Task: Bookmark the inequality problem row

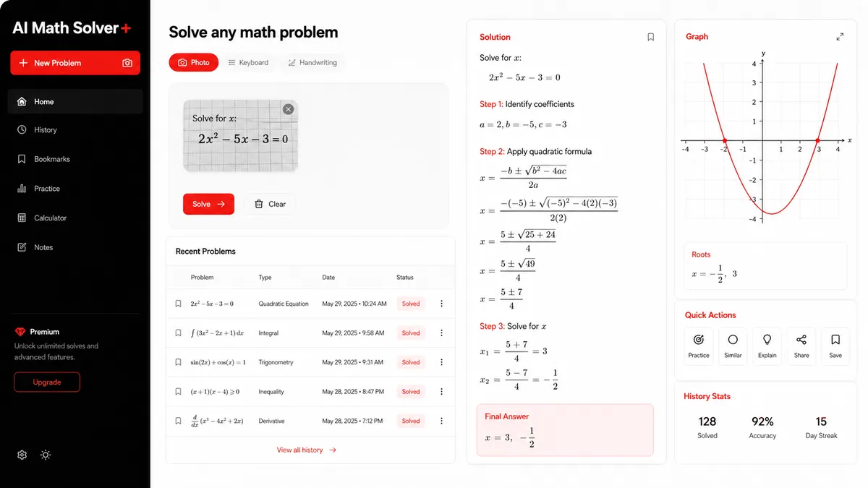Action: [179, 392]
